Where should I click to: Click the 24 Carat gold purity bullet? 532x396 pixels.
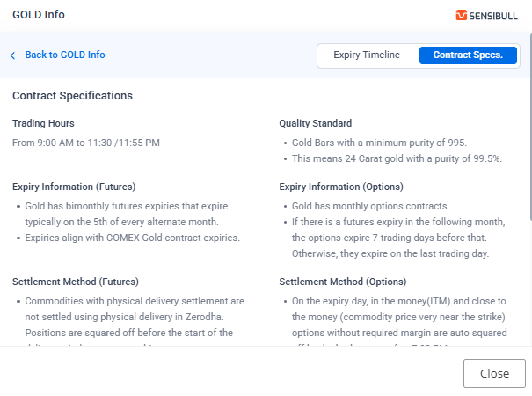tap(383, 158)
